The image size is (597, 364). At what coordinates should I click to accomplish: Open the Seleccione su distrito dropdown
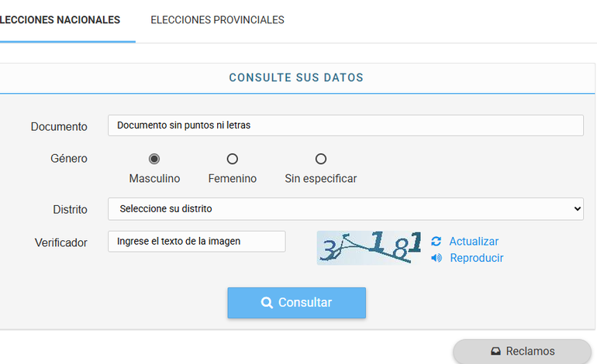pos(345,209)
